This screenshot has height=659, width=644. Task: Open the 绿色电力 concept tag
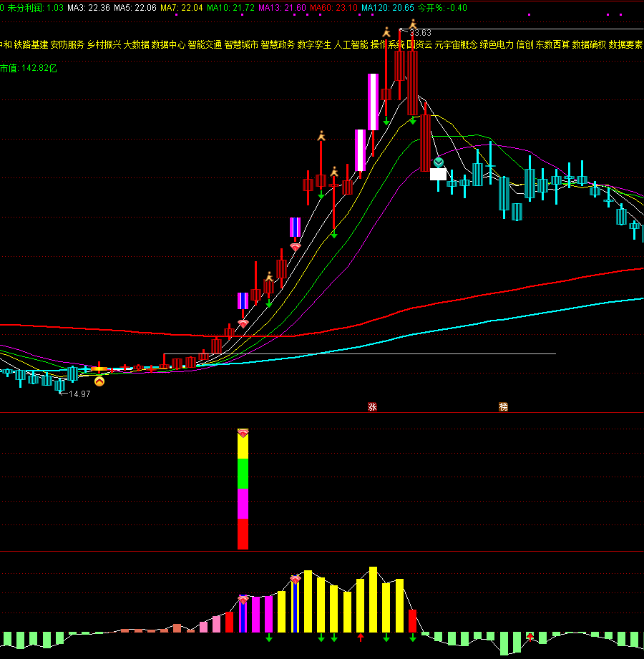[497, 44]
